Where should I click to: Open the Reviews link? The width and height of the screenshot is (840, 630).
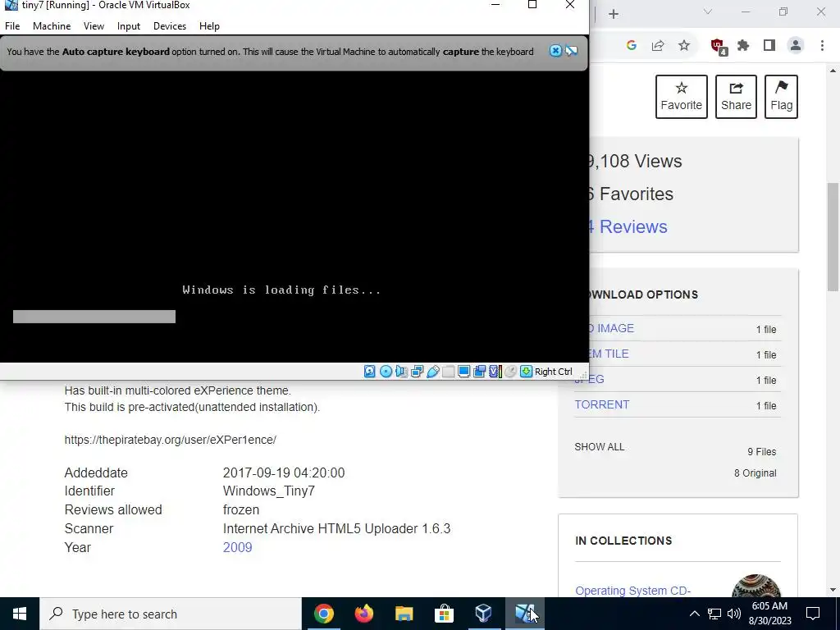click(x=628, y=226)
